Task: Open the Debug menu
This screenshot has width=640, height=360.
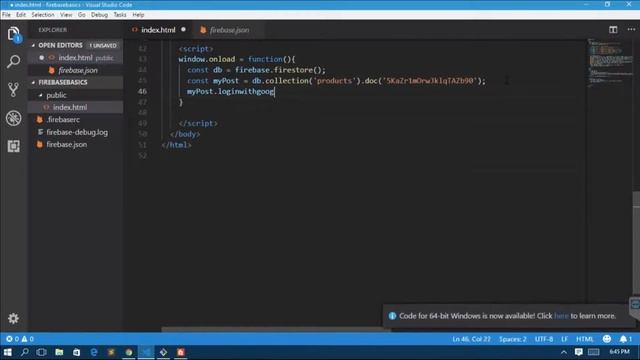Action: tap(99, 15)
